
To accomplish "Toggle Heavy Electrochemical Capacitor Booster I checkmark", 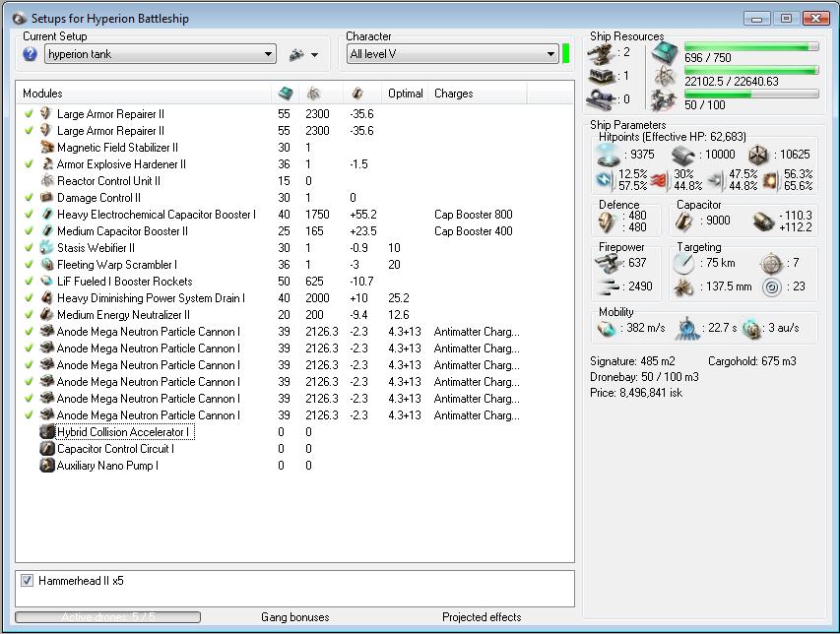I will click(x=29, y=215).
